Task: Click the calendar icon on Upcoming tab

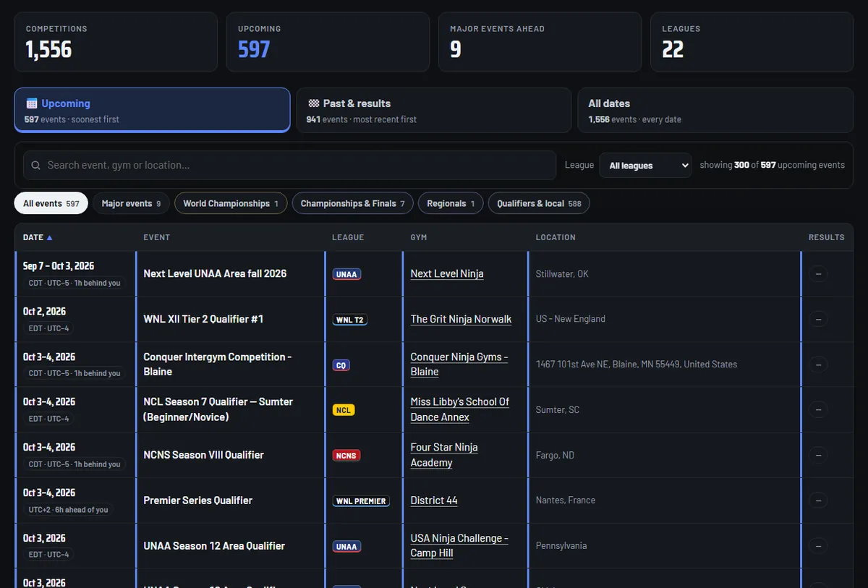Action: 31,103
